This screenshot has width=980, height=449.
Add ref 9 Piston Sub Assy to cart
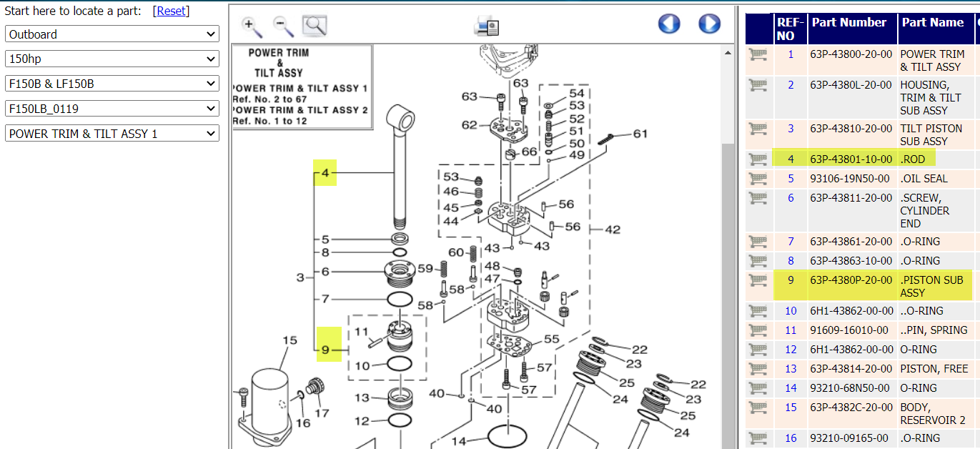pyautogui.click(x=758, y=280)
